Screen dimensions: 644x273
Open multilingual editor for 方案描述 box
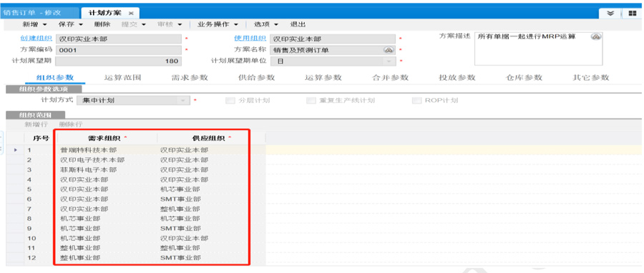click(x=595, y=36)
